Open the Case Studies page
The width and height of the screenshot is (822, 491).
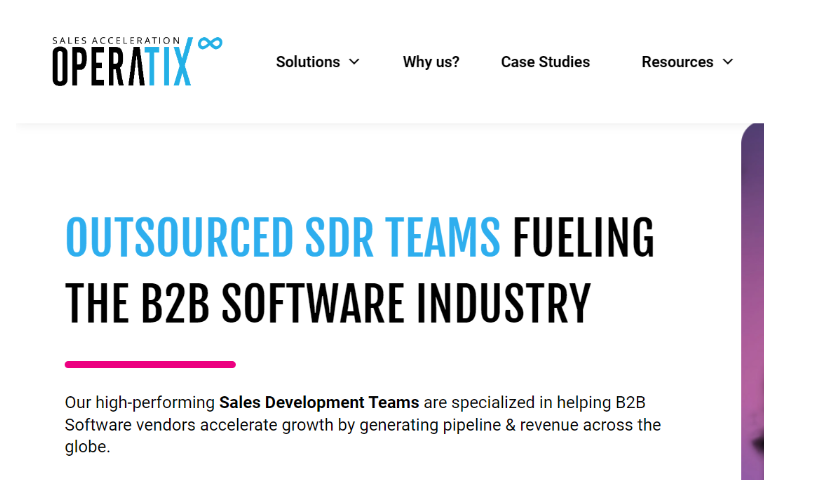tap(545, 62)
